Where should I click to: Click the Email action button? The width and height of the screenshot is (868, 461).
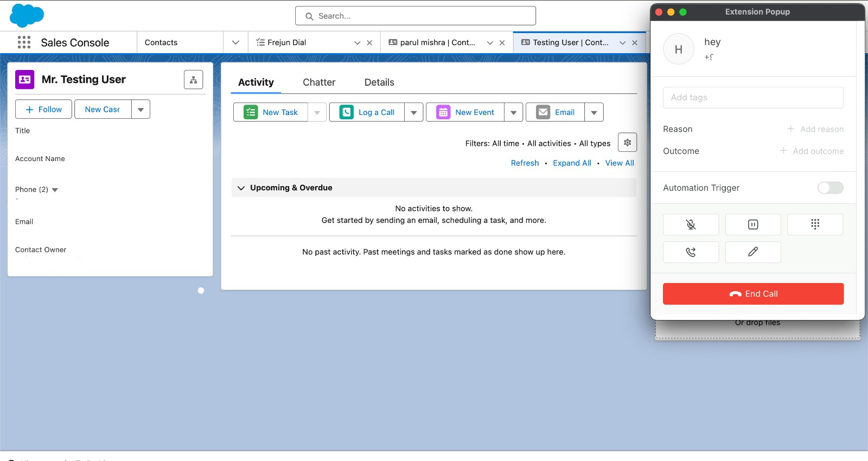click(x=555, y=112)
